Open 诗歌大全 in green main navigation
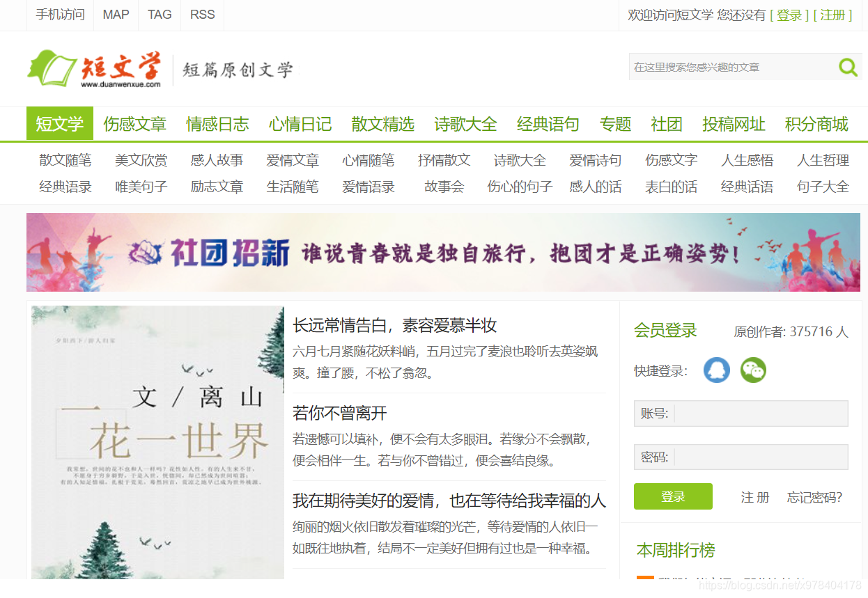Viewport: 868px width, 598px height. [x=465, y=124]
